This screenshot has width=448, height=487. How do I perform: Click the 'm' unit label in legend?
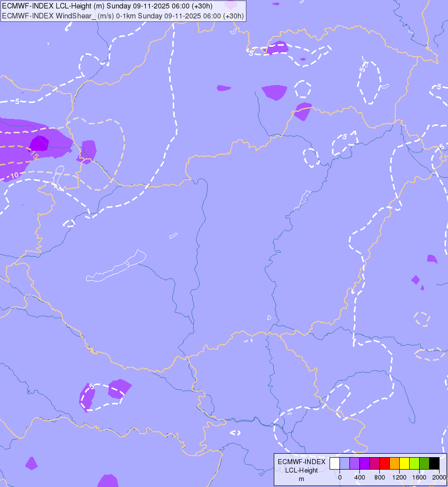(x=301, y=479)
